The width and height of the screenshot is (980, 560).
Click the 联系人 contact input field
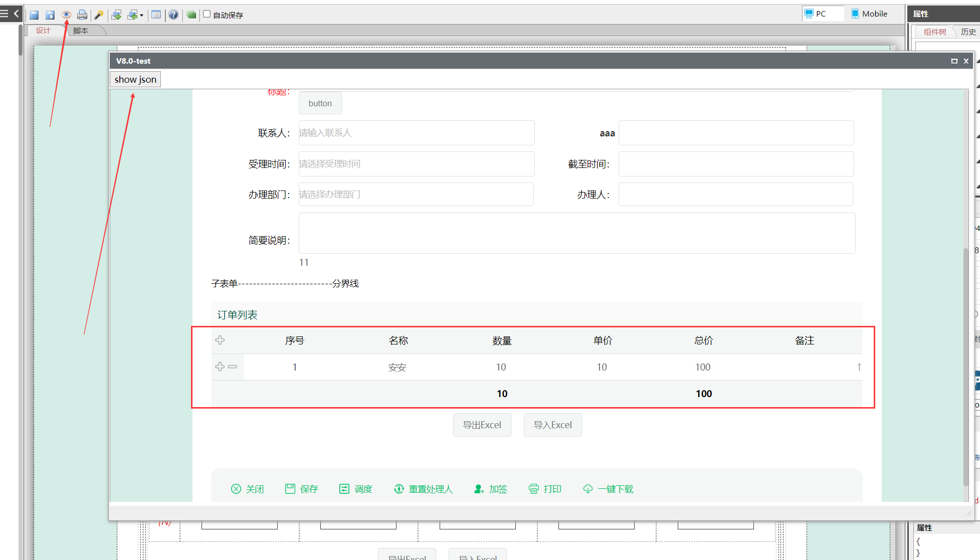pos(416,133)
